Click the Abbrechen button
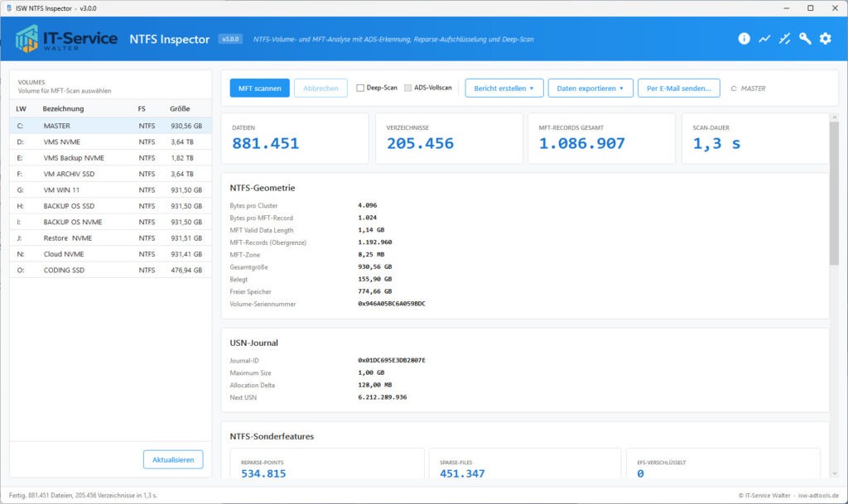This screenshot has height=504, width=848. pyautogui.click(x=320, y=88)
